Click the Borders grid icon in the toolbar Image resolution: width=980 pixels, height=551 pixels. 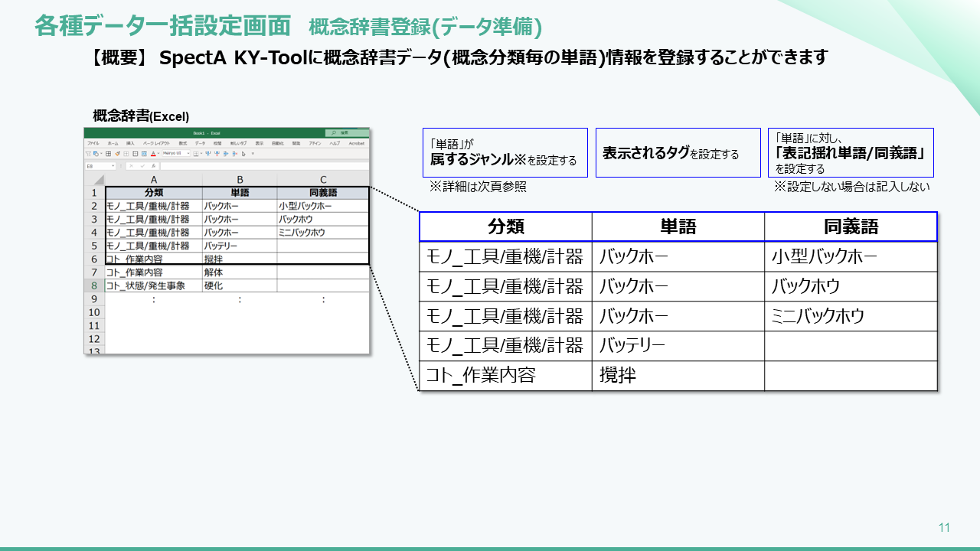tap(108, 154)
